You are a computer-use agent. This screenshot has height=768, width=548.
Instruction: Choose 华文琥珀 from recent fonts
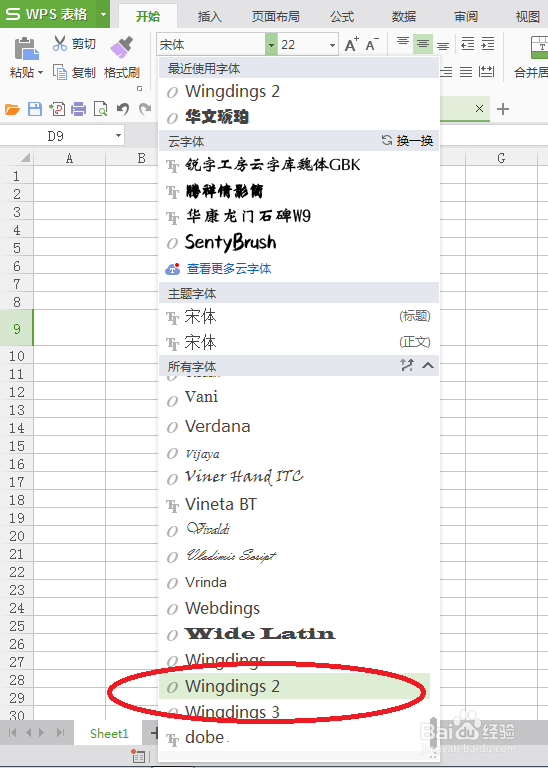299,117
